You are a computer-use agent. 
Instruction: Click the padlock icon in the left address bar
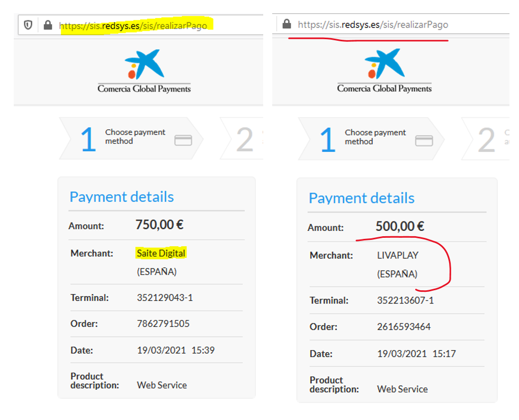point(47,24)
